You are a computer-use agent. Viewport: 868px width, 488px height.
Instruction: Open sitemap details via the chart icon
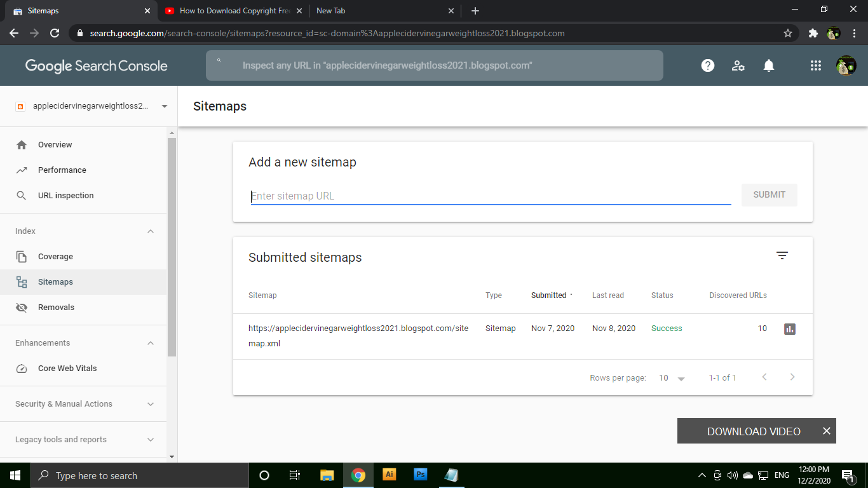[789, 329]
